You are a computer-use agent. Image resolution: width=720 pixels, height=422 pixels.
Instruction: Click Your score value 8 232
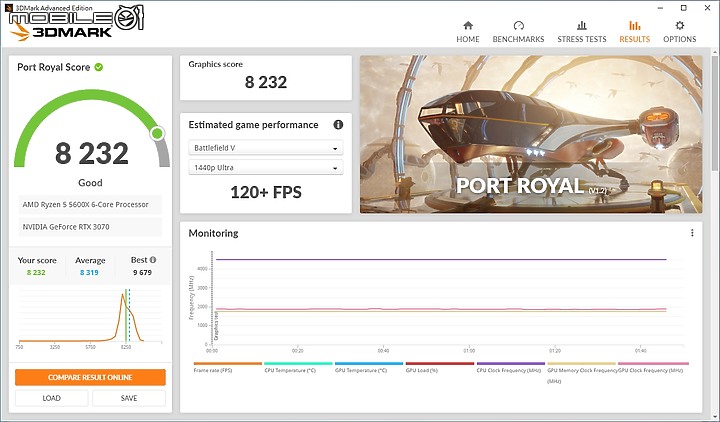[36, 272]
